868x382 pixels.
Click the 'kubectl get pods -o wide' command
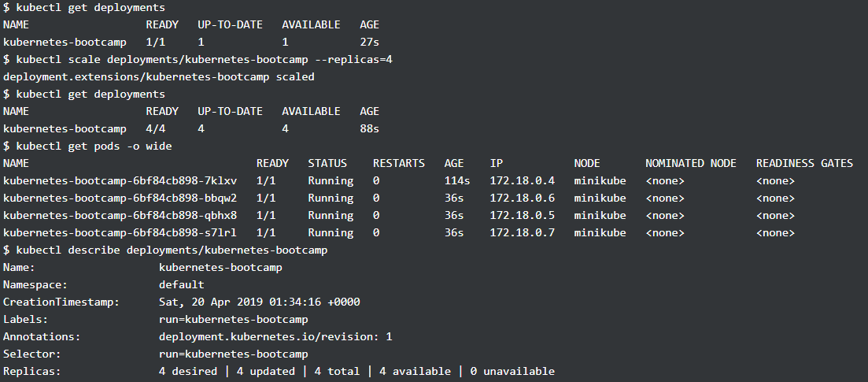point(94,146)
